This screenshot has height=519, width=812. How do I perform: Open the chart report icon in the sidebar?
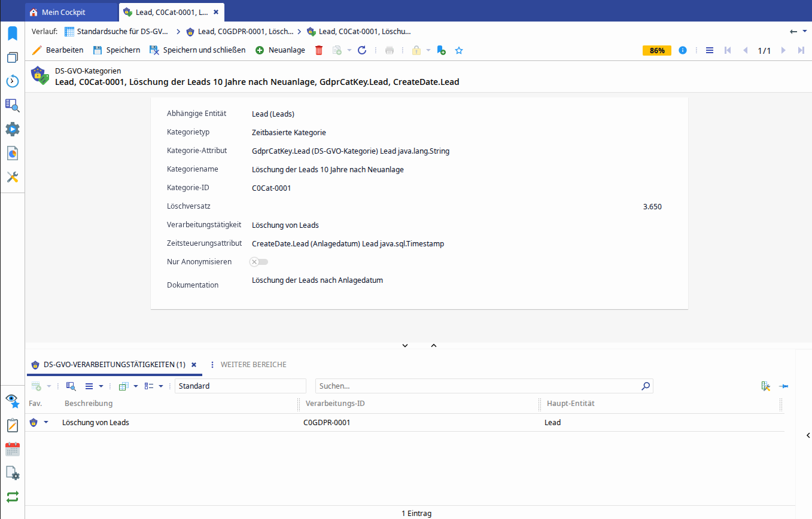point(12,153)
